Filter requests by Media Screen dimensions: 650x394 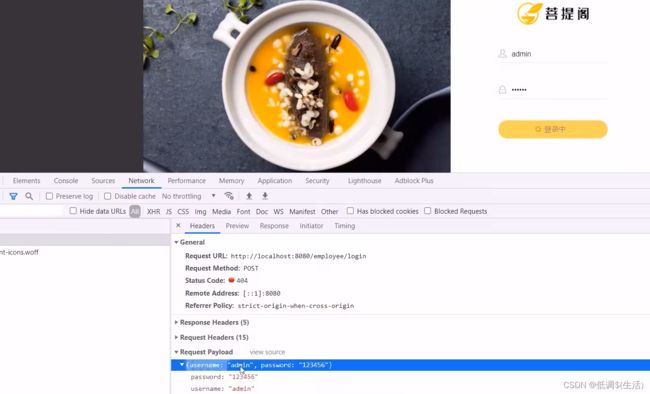pyautogui.click(x=222, y=212)
